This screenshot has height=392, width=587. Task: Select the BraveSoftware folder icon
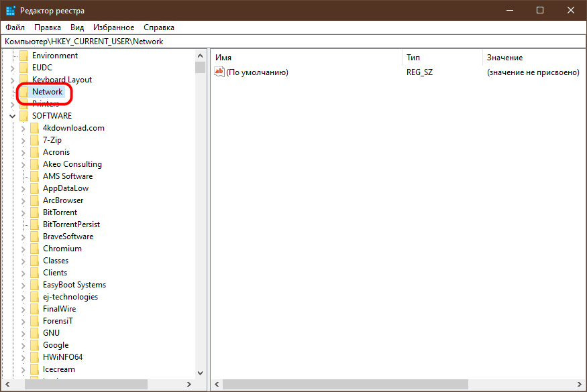point(34,237)
